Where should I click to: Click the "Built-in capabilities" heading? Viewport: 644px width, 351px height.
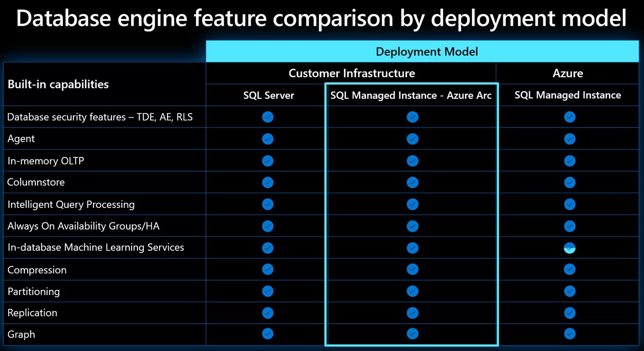point(58,85)
